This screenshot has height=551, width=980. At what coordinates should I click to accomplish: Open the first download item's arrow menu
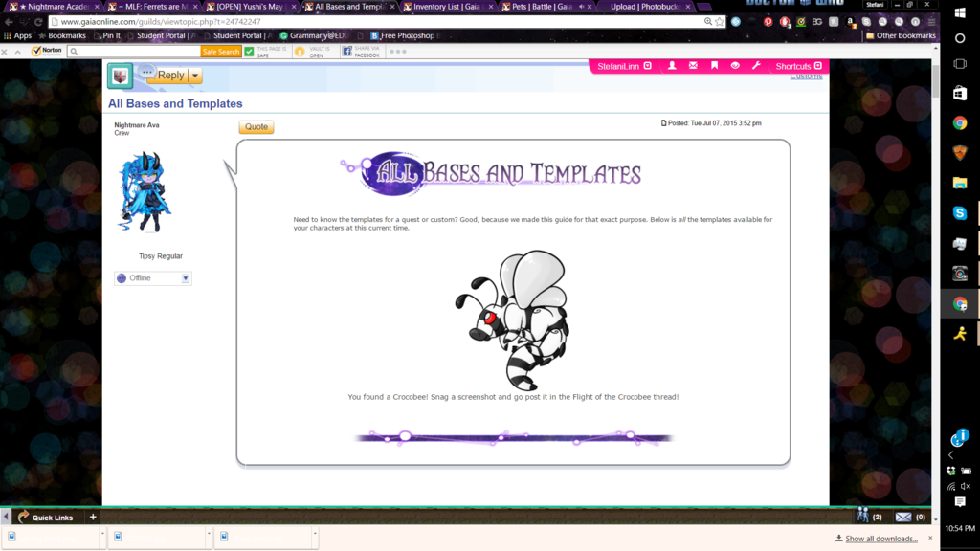pyautogui.click(x=102, y=535)
